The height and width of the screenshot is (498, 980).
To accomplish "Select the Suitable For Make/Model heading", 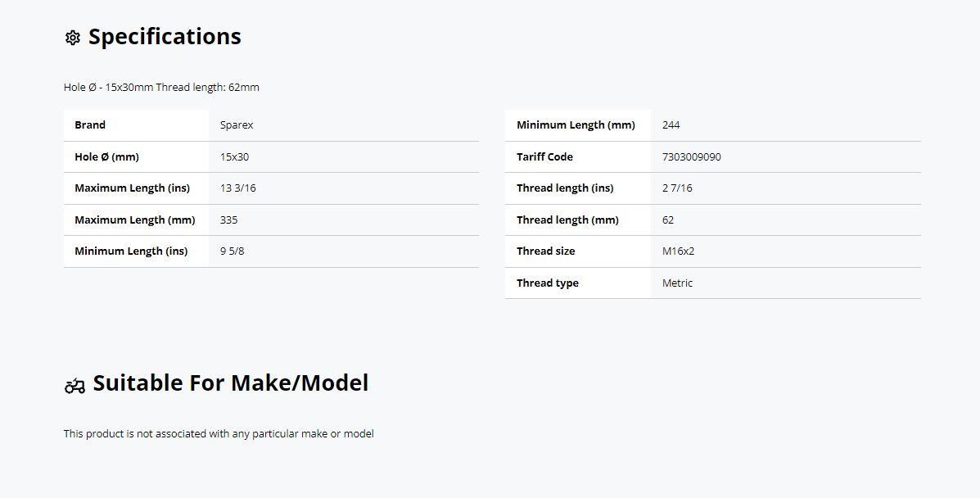I will (x=231, y=383).
